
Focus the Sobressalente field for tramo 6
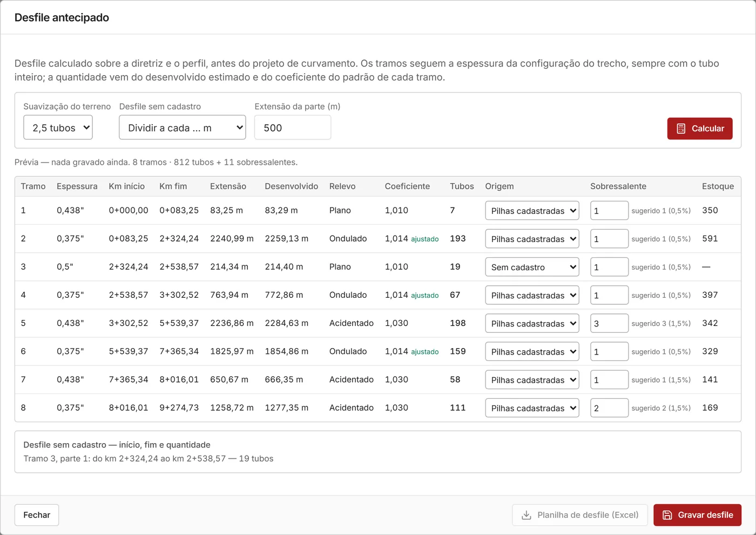[609, 351]
